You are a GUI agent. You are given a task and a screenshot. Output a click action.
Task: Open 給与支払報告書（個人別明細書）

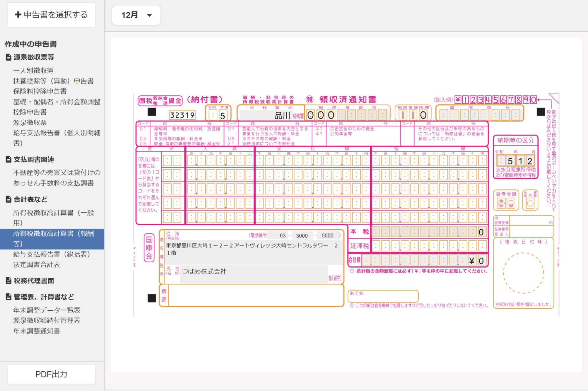(x=57, y=138)
